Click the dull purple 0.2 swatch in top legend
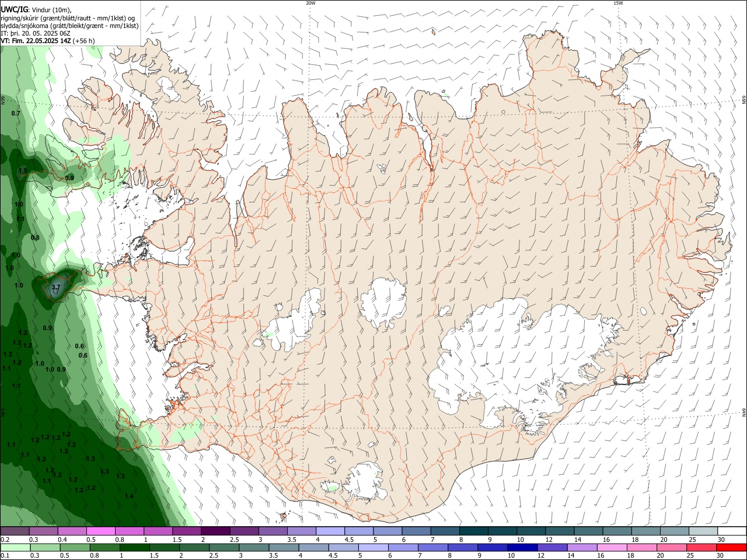Screen dimensions: 747x560 click(x=15, y=531)
